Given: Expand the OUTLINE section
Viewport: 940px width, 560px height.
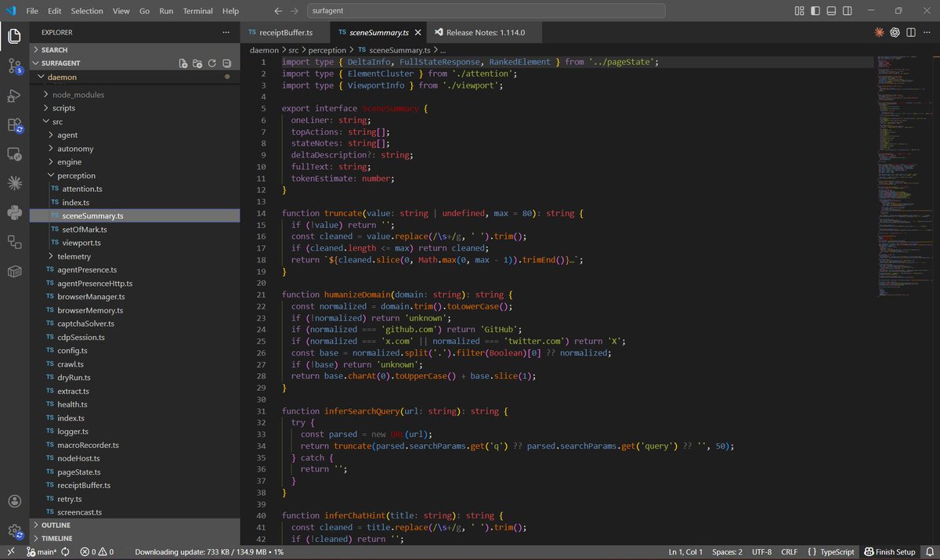Looking at the screenshot, I should pos(134,525).
